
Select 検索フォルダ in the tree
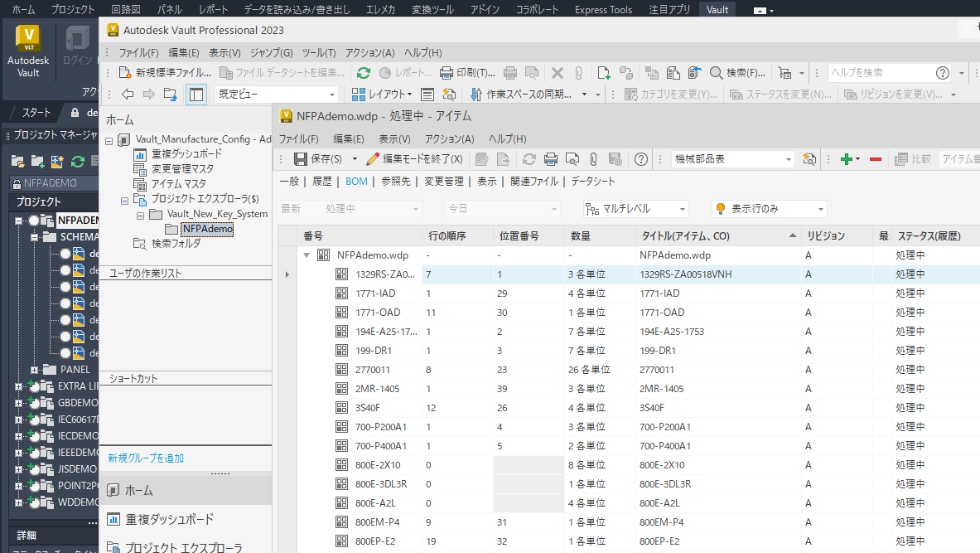point(176,244)
